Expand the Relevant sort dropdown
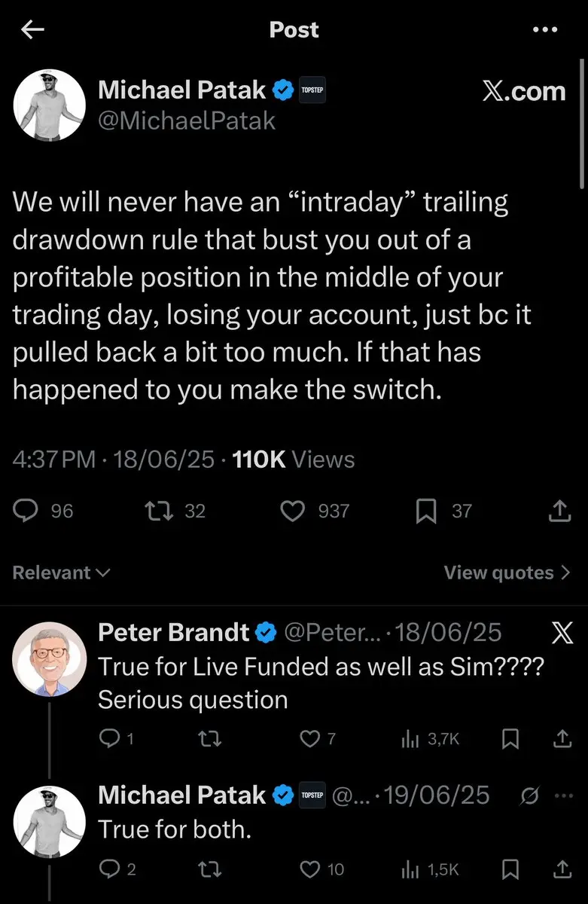 (62, 573)
